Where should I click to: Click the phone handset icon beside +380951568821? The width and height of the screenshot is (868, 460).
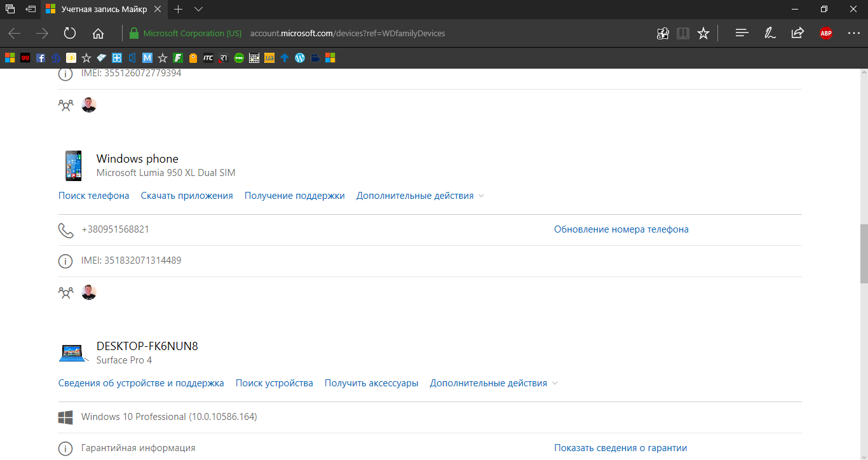65,230
